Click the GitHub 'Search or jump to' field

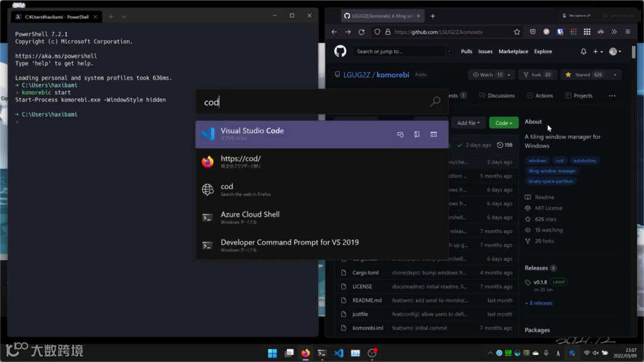click(403, 51)
